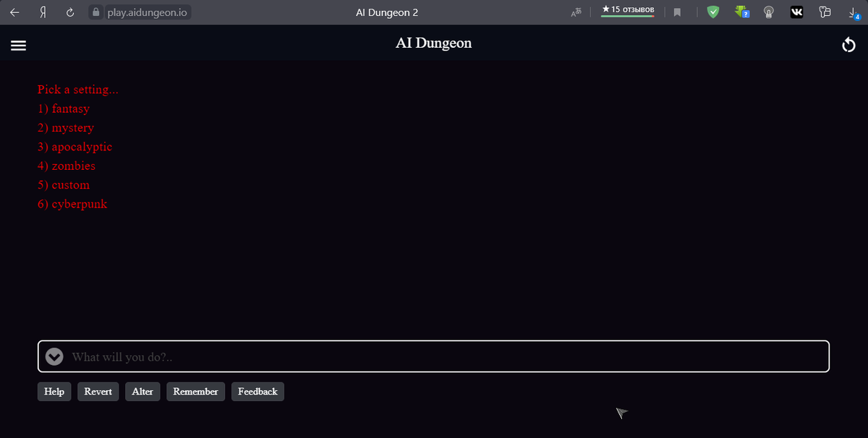Bookmark this page
Image resolution: width=868 pixels, height=438 pixels.
677,12
